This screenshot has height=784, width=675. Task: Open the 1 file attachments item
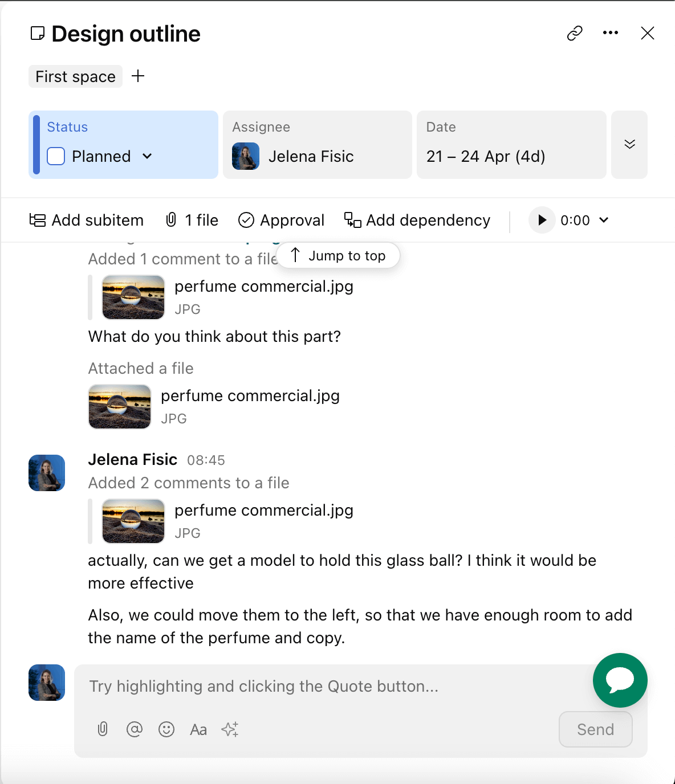pos(192,220)
